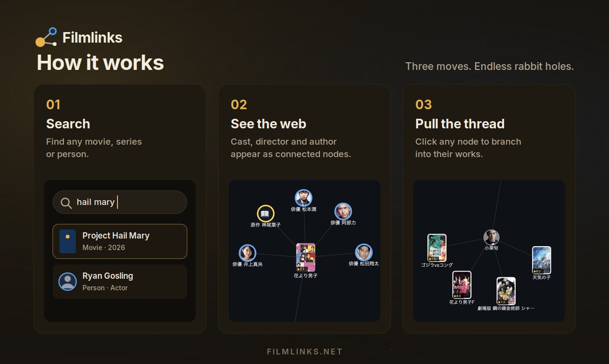Open the FILMLINKS.NET link
609x364 pixels.
coord(304,352)
